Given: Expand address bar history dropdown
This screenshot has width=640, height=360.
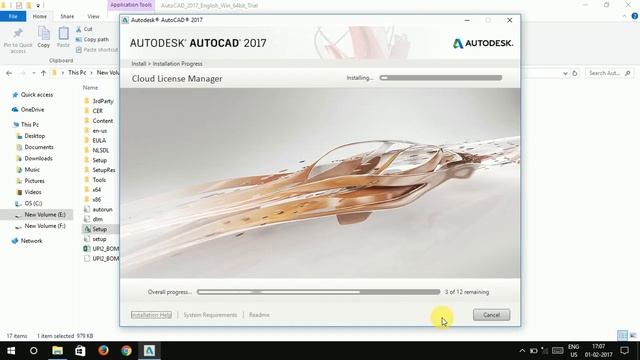Looking at the screenshot, I should (x=565, y=73).
